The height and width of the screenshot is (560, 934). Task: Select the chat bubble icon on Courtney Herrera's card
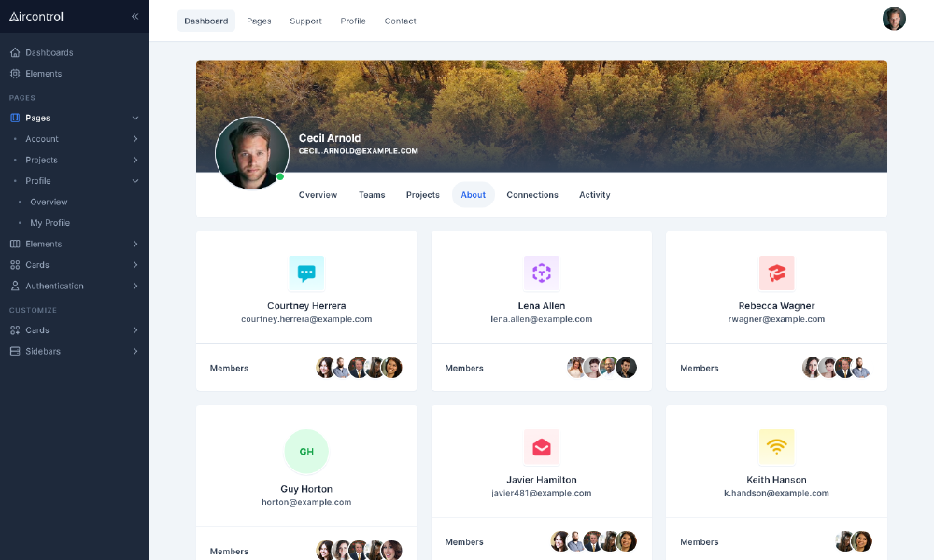306,273
